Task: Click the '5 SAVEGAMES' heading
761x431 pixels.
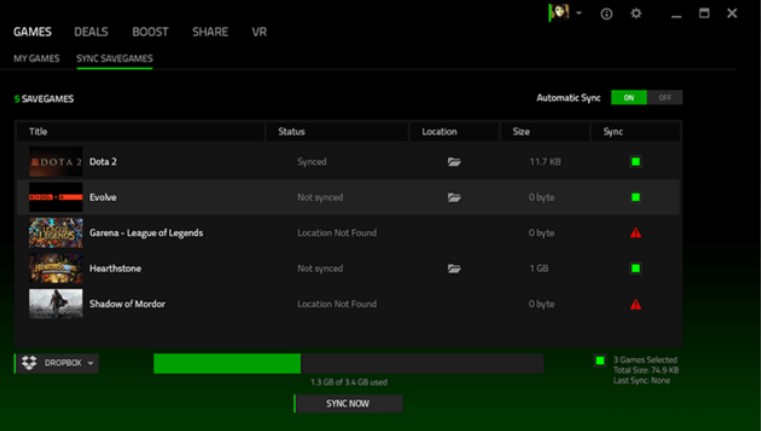Action: coord(44,99)
